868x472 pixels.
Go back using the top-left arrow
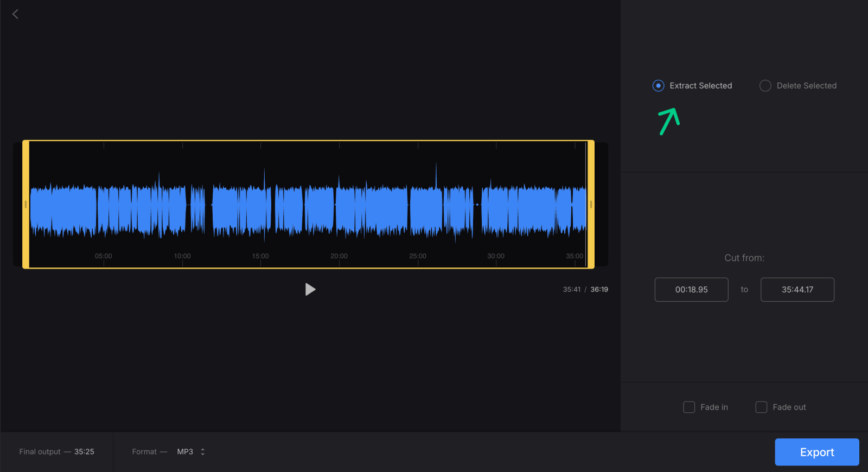[x=15, y=14]
